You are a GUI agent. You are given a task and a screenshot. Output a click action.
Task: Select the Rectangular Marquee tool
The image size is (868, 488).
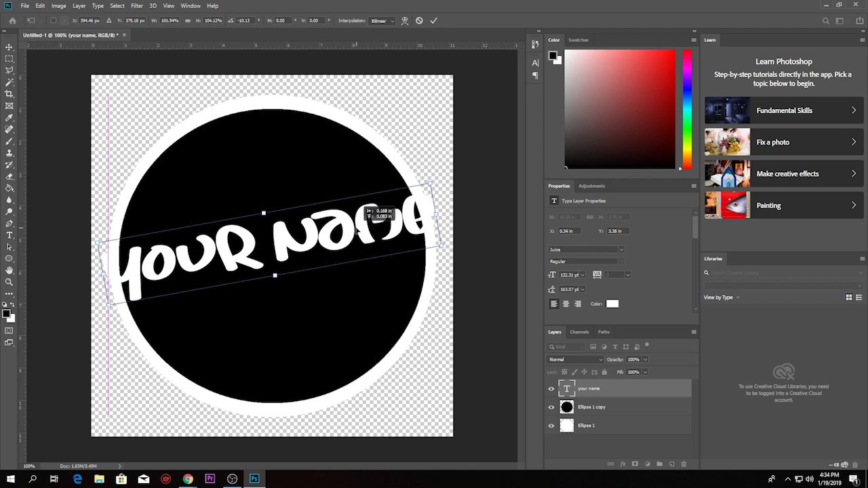9,58
